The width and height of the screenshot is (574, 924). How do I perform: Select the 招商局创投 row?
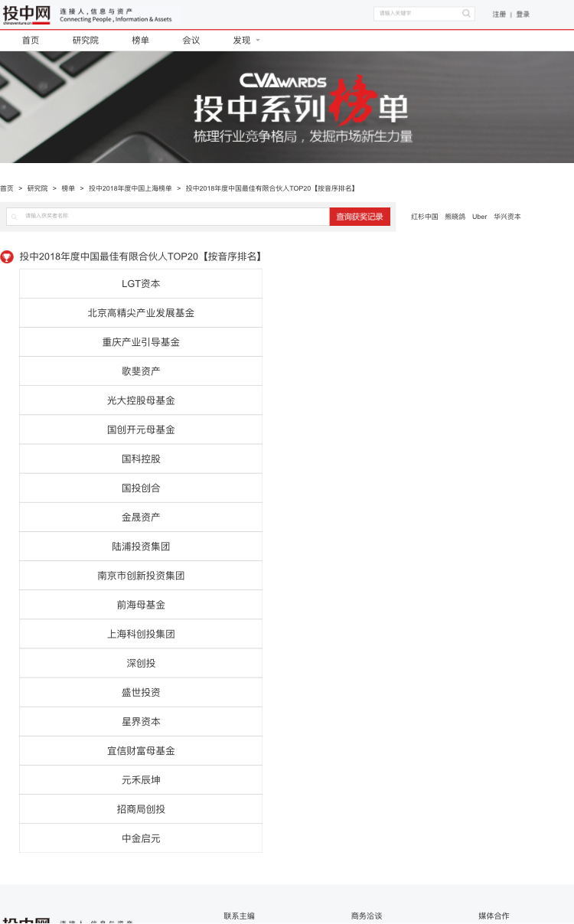click(141, 808)
